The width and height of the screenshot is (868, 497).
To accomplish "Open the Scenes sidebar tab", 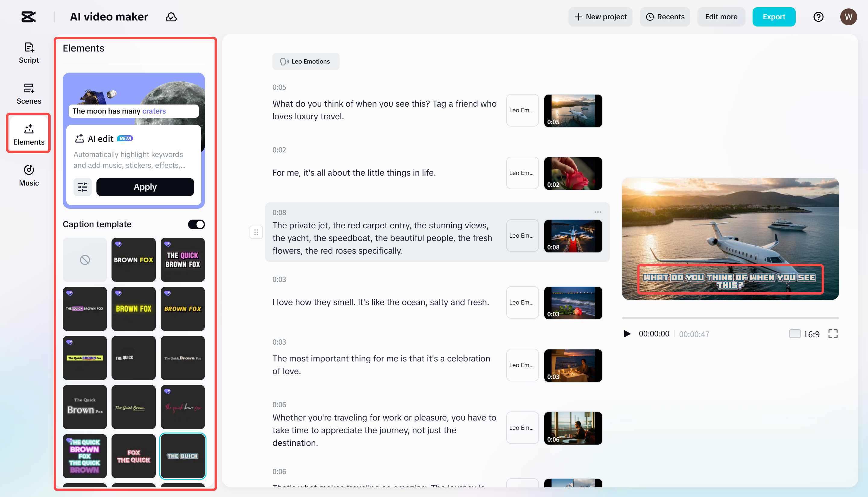I will 29,94.
